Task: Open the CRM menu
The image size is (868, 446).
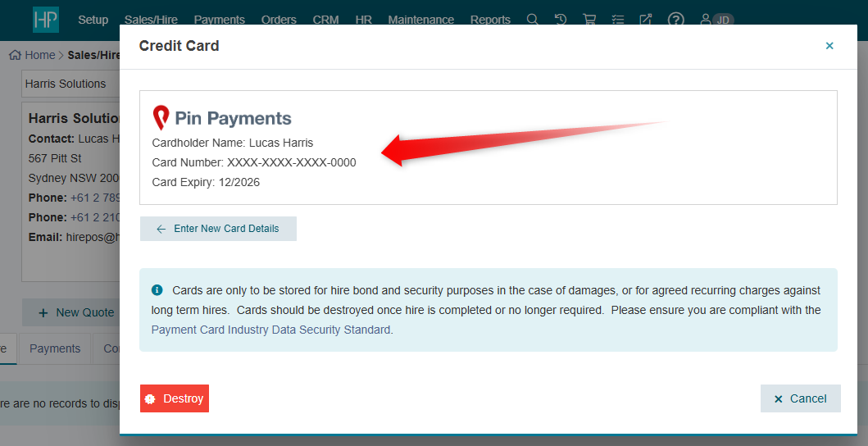Action: (325, 20)
